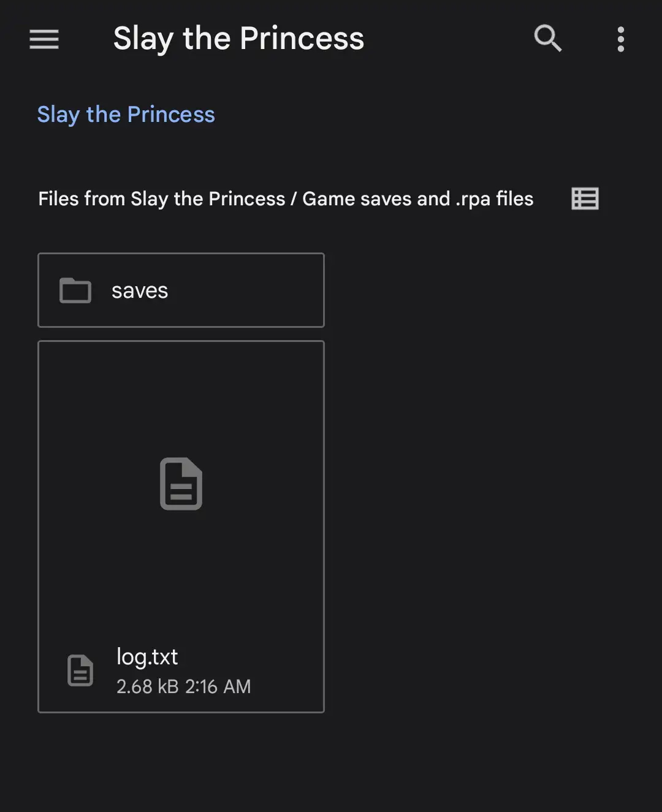This screenshot has width=662, height=812.
Task: Follow the blue Slay the Princess breadcrumb
Action: [126, 115]
